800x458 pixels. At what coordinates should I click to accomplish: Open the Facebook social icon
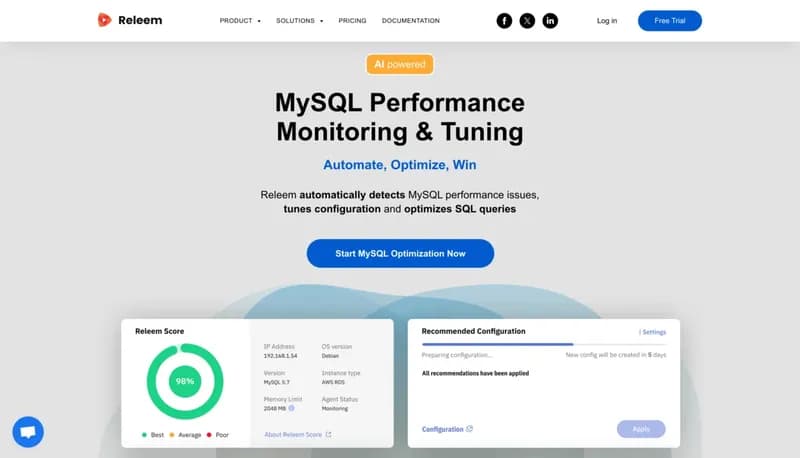504,21
